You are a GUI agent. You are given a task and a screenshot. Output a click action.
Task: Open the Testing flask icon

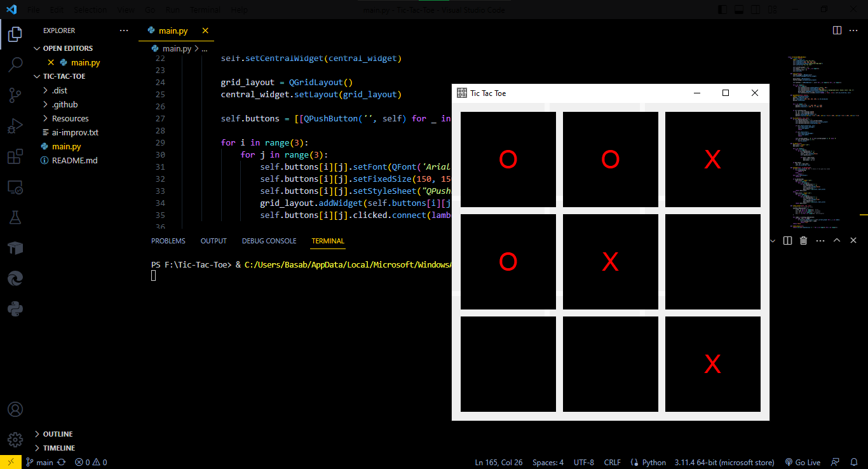[15, 217]
